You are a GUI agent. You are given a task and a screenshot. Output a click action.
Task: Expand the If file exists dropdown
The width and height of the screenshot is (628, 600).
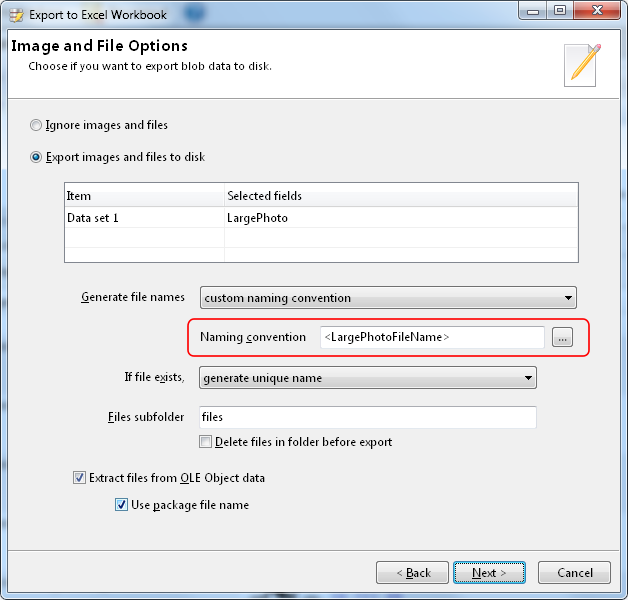(368, 378)
